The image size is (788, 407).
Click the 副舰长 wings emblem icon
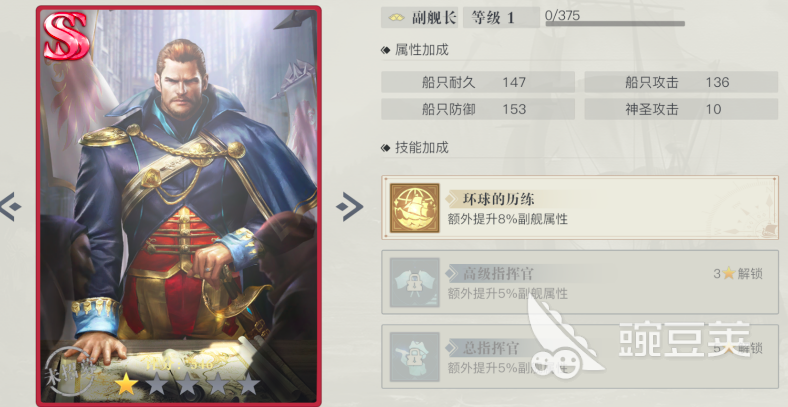(396, 18)
